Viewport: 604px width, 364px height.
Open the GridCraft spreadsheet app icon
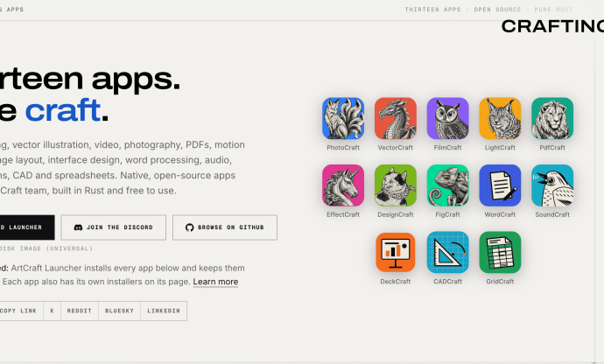tap(500, 252)
